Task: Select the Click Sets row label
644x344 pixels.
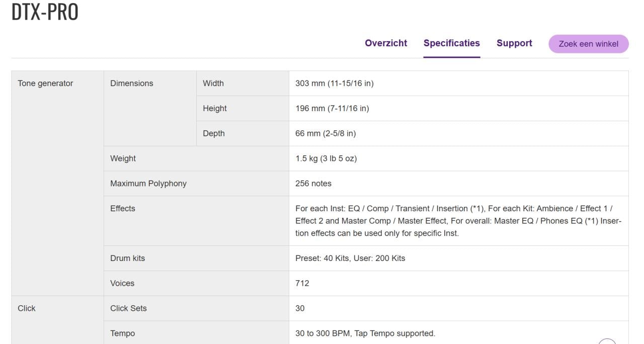Action: [x=128, y=308]
